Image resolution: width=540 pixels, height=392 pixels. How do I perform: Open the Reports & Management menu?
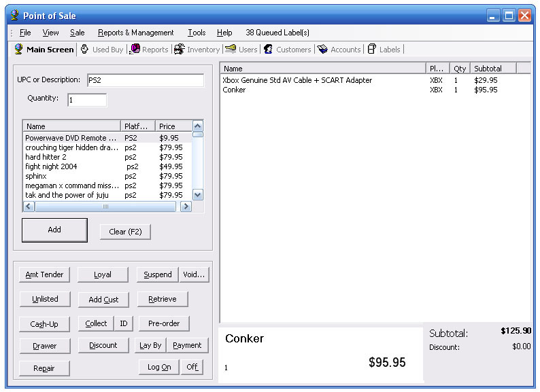pyautogui.click(x=135, y=33)
